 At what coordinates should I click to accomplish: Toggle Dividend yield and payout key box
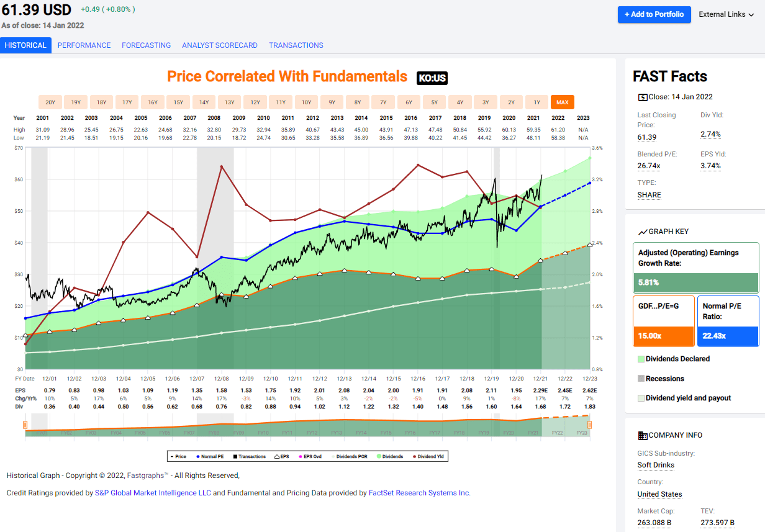tap(641, 399)
